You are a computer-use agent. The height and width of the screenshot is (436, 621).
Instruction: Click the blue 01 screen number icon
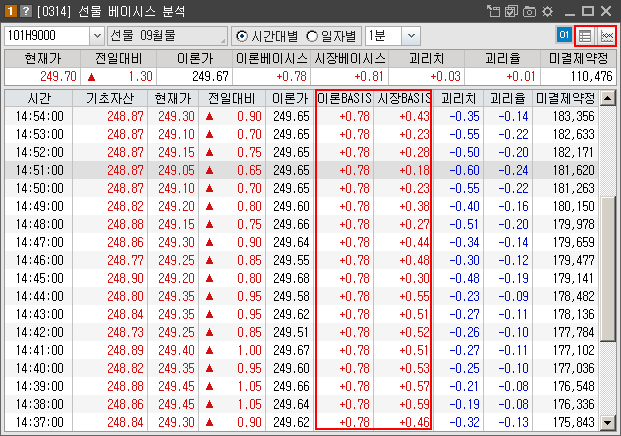(x=564, y=36)
